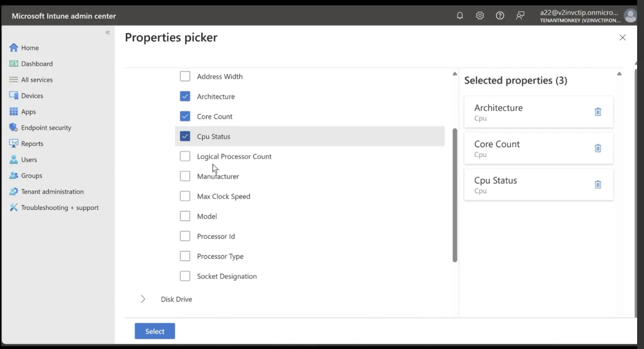The image size is (644, 349).
Task: Open the notifications bell icon
Action: (460, 16)
